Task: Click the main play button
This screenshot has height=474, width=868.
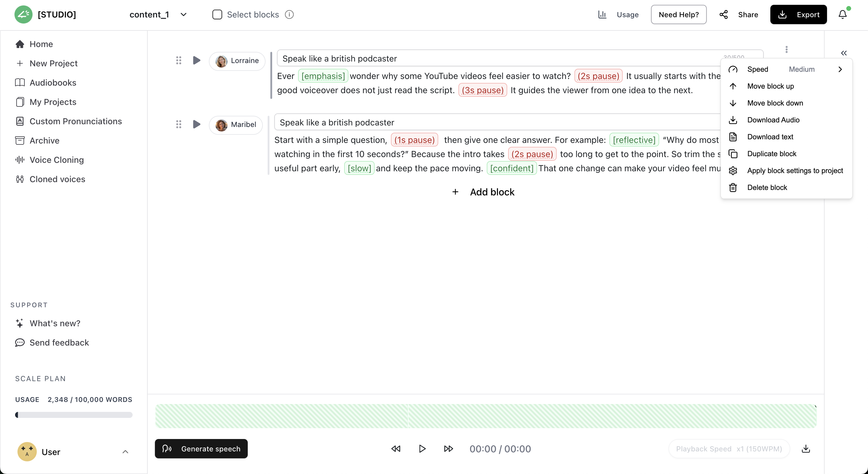Action: click(422, 449)
